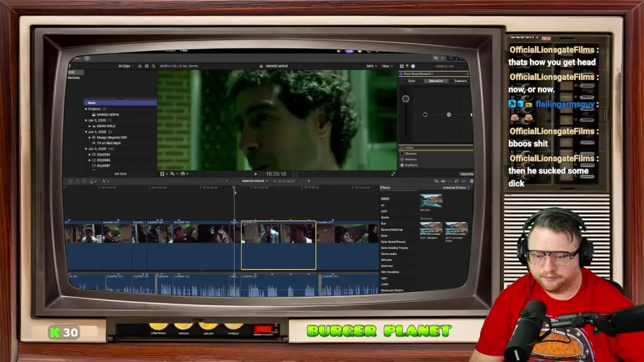Select the MANGO MOVIE project row

[x=108, y=115]
